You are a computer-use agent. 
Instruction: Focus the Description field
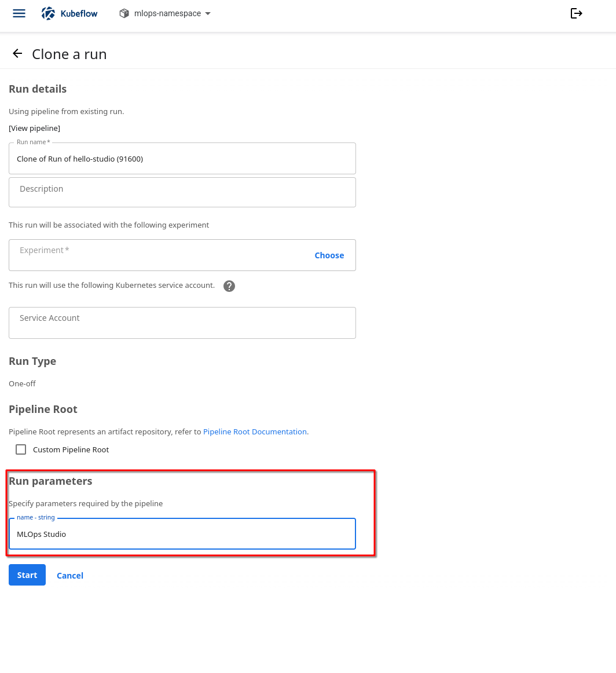tap(182, 192)
